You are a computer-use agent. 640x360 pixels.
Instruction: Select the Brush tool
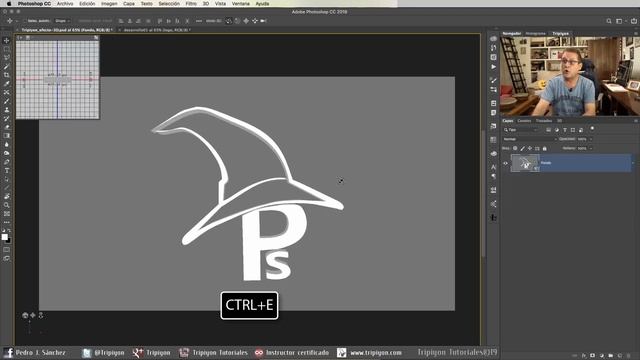click(7, 101)
